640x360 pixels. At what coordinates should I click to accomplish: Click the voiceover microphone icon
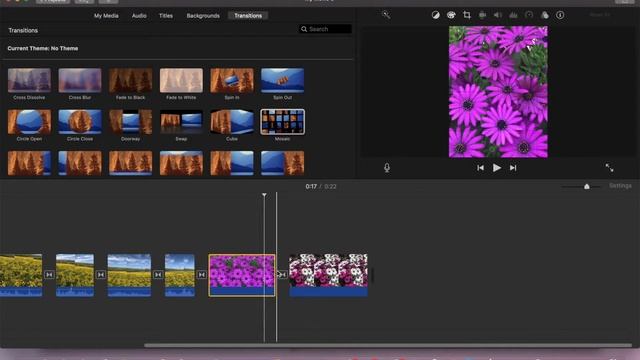[387, 168]
